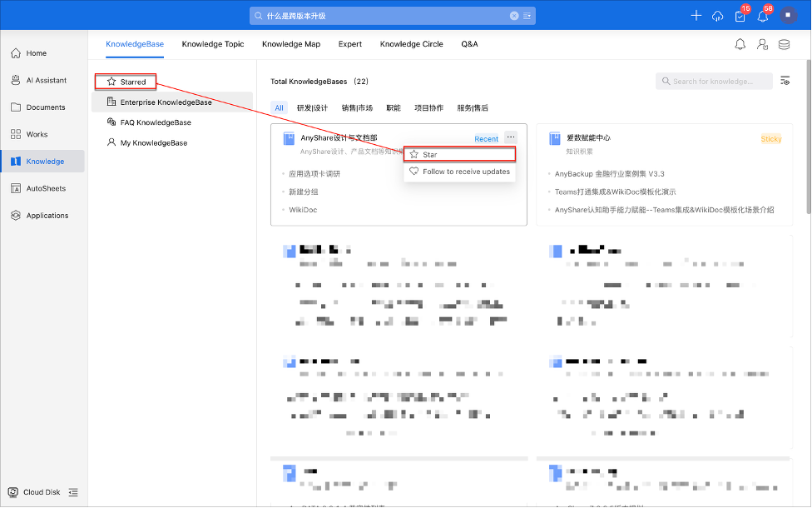The height and width of the screenshot is (508, 812).
Task: Clear the search text with X icon
Action: (514, 16)
